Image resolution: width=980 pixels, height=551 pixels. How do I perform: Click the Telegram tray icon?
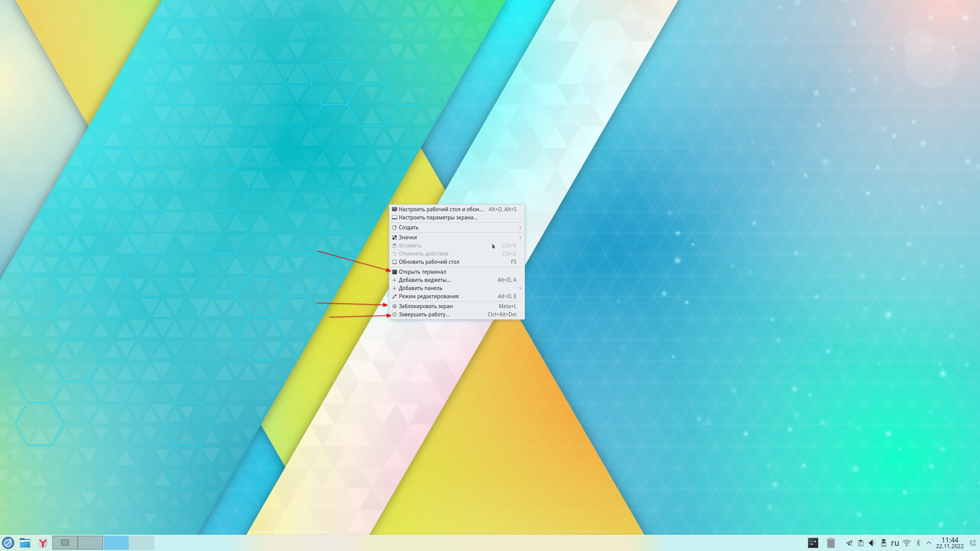tap(849, 543)
